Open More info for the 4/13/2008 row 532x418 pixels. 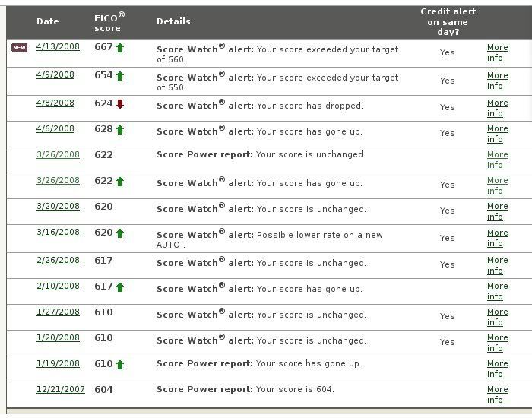coord(497,52)
